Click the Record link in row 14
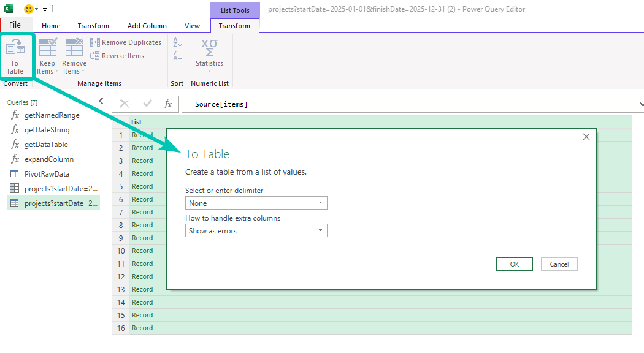The image size is (644, 353). 142,302
